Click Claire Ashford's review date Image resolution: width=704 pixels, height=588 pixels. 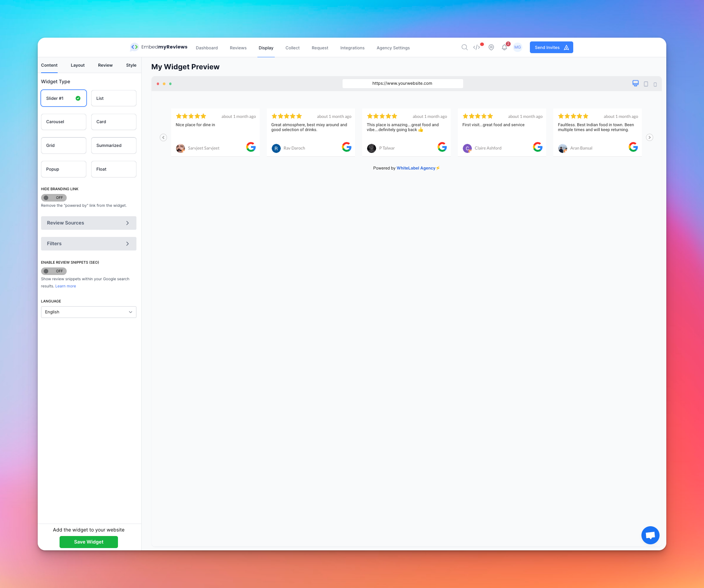pyautogui.click(x=525, y=116)
